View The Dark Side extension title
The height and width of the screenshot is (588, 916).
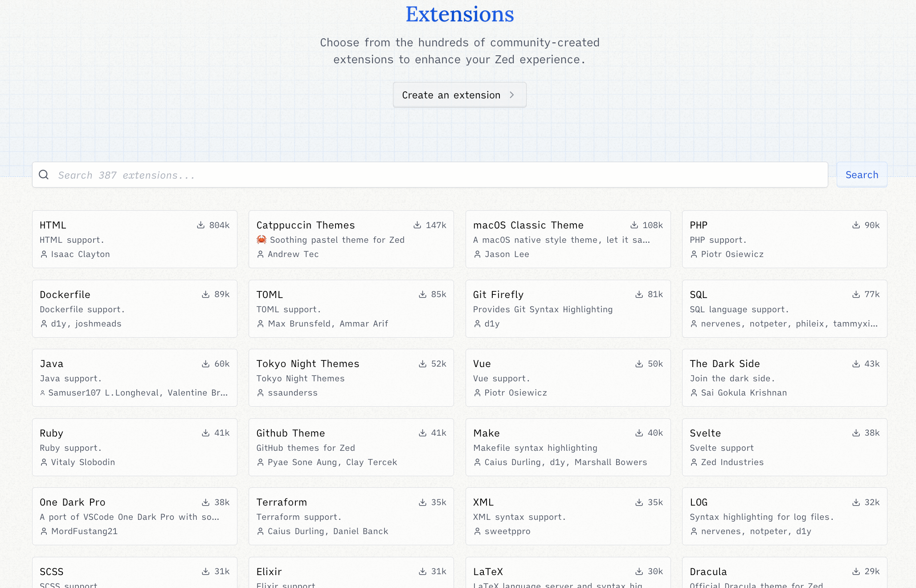click(x=725, y=364)
